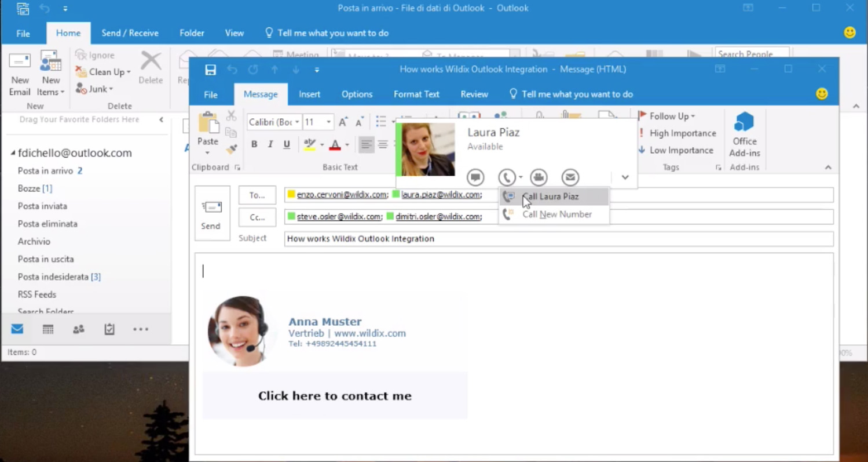Viewport: 868px width, 462px height.
Task: Send an email to Laura Piaz from contact card
Action: 570,177
